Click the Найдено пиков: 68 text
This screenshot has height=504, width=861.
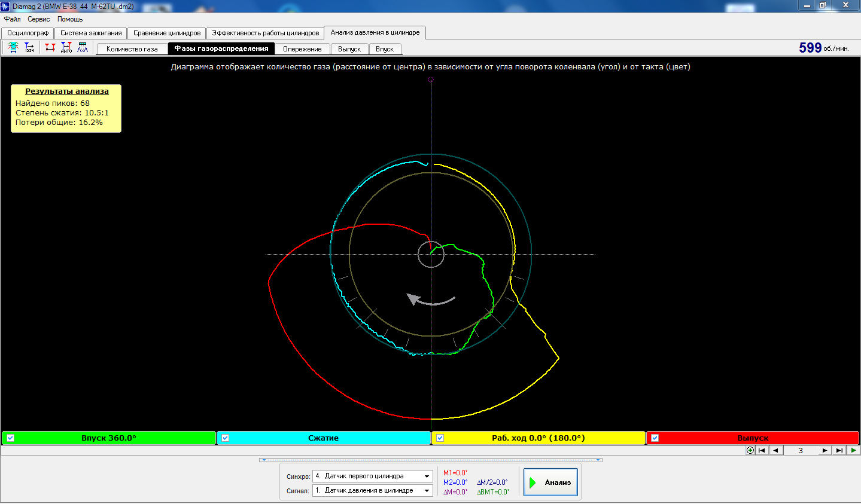click(53, 103)
